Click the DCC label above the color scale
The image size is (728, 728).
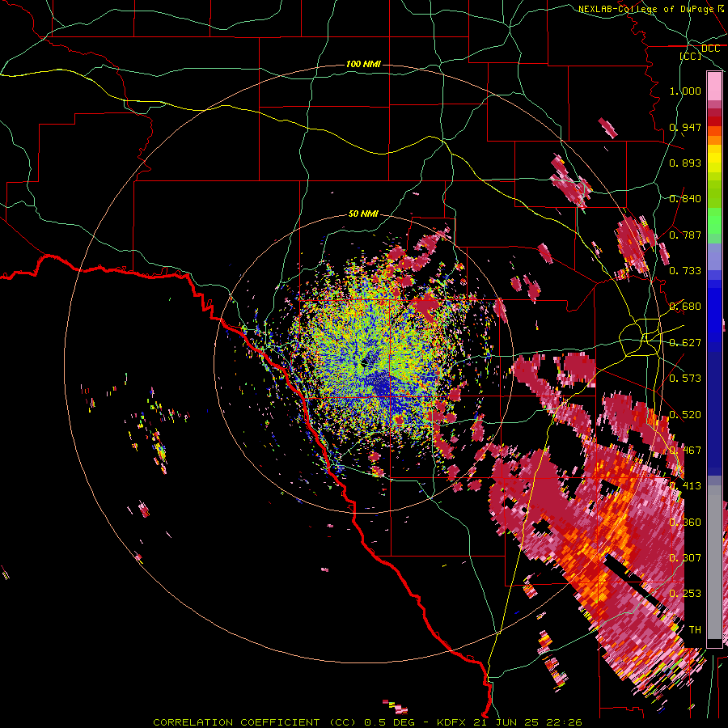coord(710,49)
